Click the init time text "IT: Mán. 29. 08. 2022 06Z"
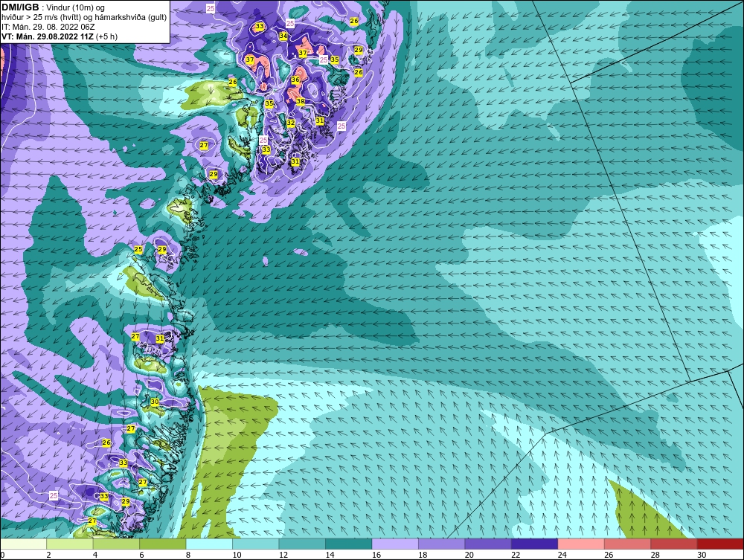Screen dimensions: 744x560 pos(48,27)
